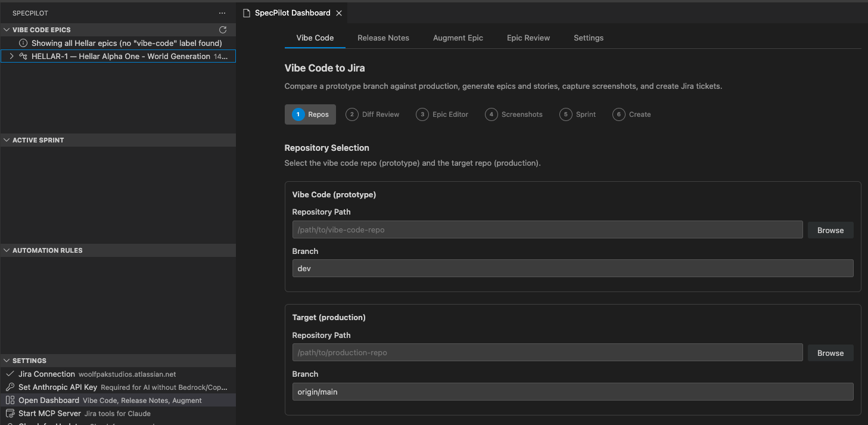This screenshot has width=868, height=425.
Task: Click the file icon on SpecPilot Dashboard tab
Action: point(247,13)
